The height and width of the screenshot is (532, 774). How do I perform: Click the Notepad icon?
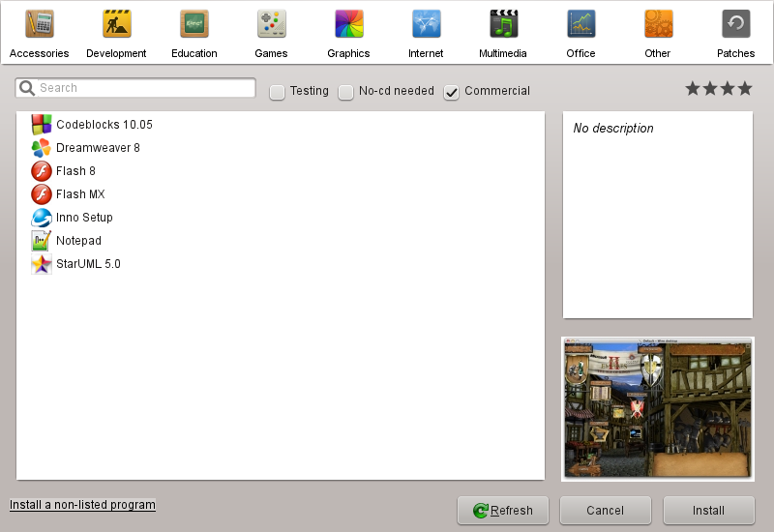click(x=42, y=240)
